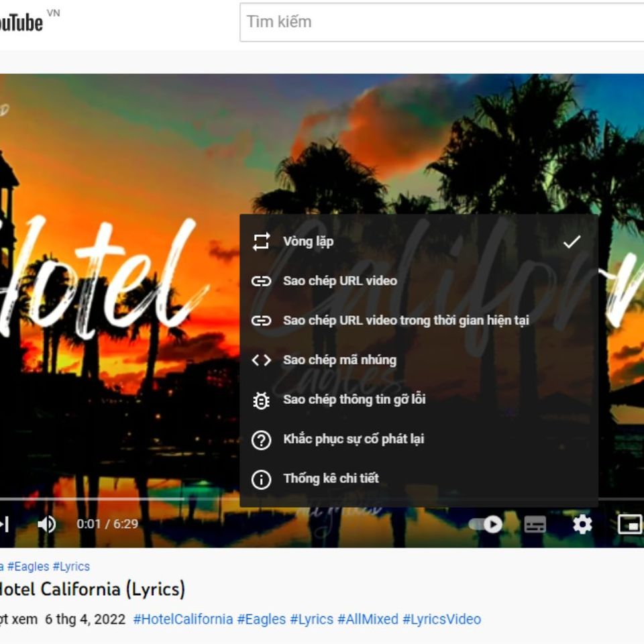Select the angle-brackets embed code icon
The height and width of the screenshot is (644, 644).
[x=261, y=360]
